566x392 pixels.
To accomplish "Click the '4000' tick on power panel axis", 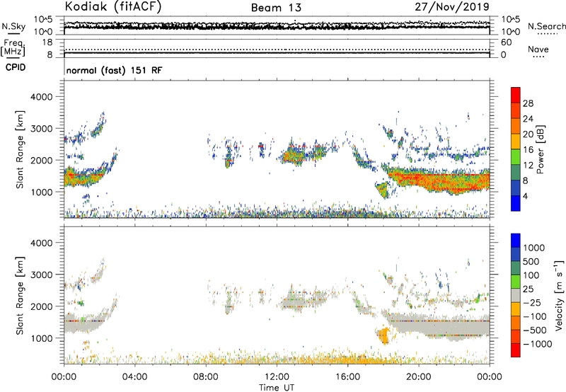I will click(x=41, y=97).
